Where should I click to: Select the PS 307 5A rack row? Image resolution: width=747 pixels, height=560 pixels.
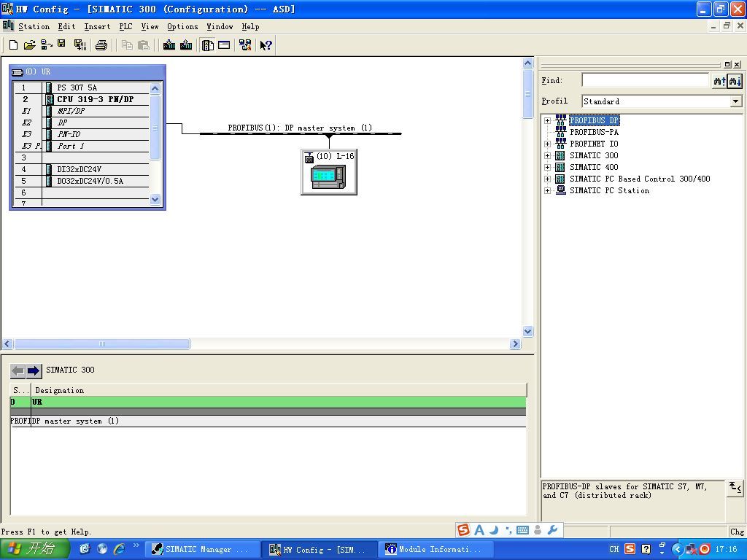point(82,87)
